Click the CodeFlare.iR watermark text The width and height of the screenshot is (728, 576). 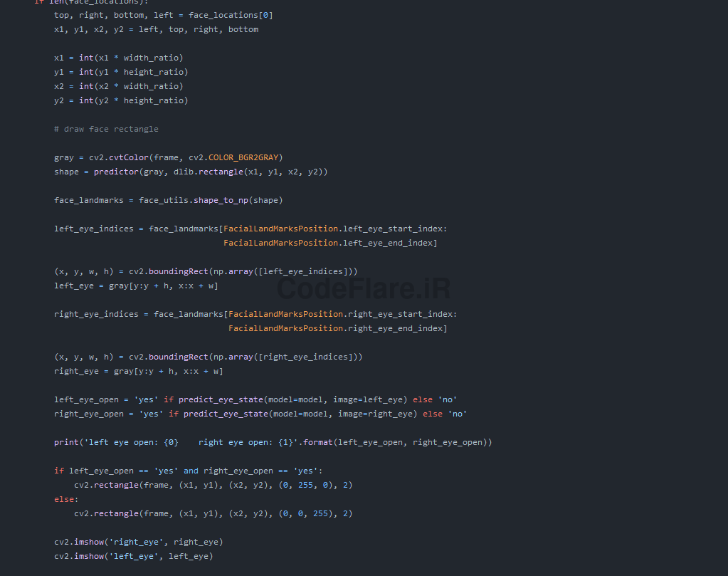click(x=363, y=289)
